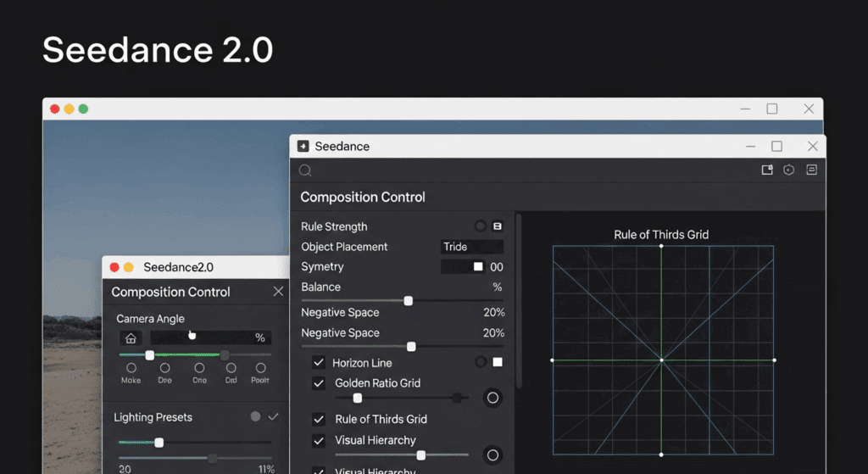Click the new window icon in toolbar

[767, 170]
